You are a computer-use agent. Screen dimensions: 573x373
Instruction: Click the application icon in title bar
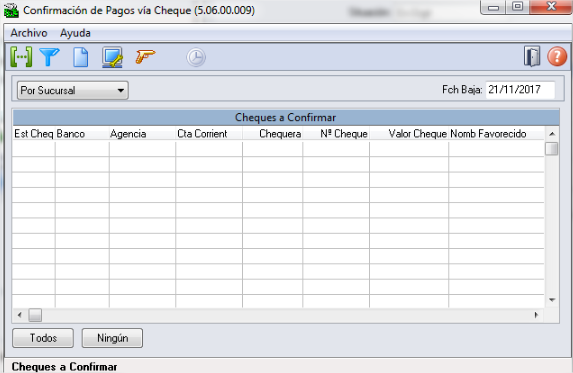tap(11, 11)
